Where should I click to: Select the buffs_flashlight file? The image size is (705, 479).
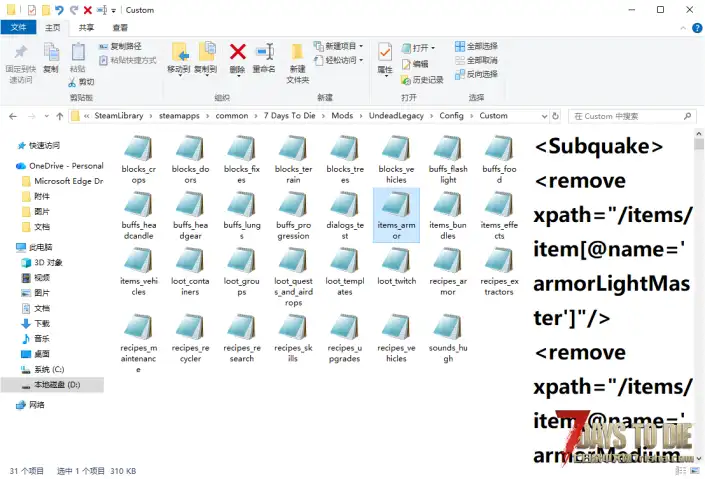pyautogui.click(x=448, y=160)
